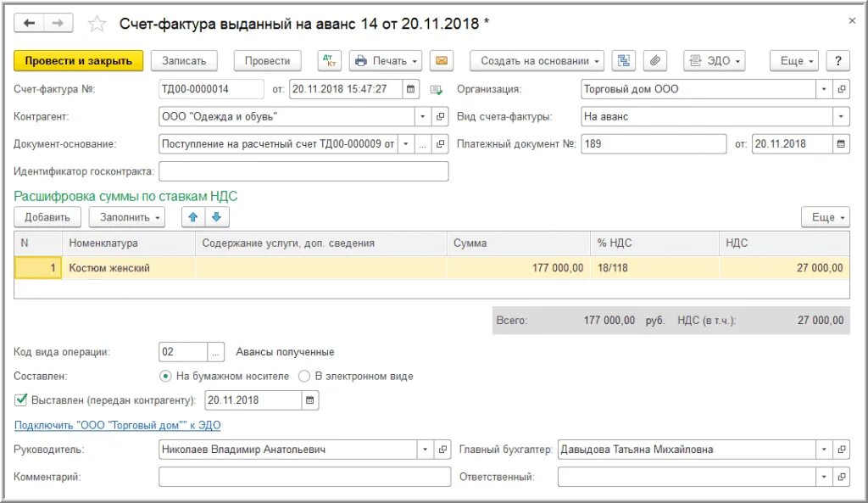
Task: Open calendar for Выставлен date 20.11.2018
Action: tap(310, 400)
